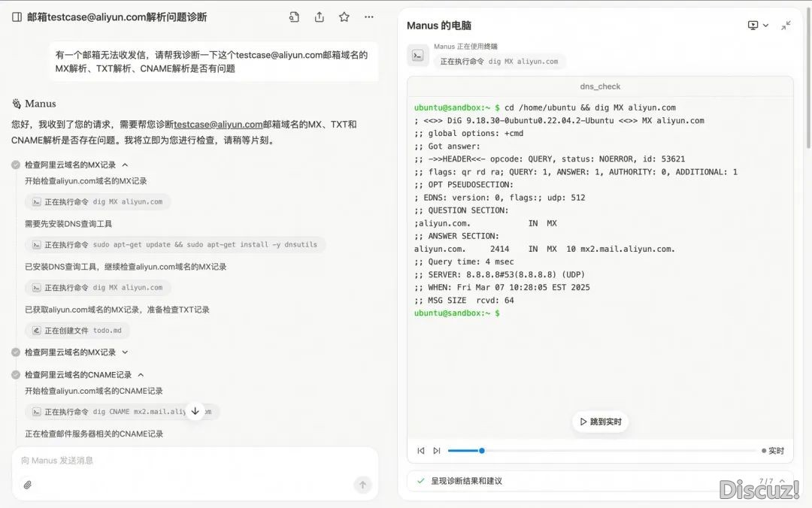Click the text '正在检查邮件服务器相关的CNAME记录'
The image size is (812, 508).
pos(94,434)
